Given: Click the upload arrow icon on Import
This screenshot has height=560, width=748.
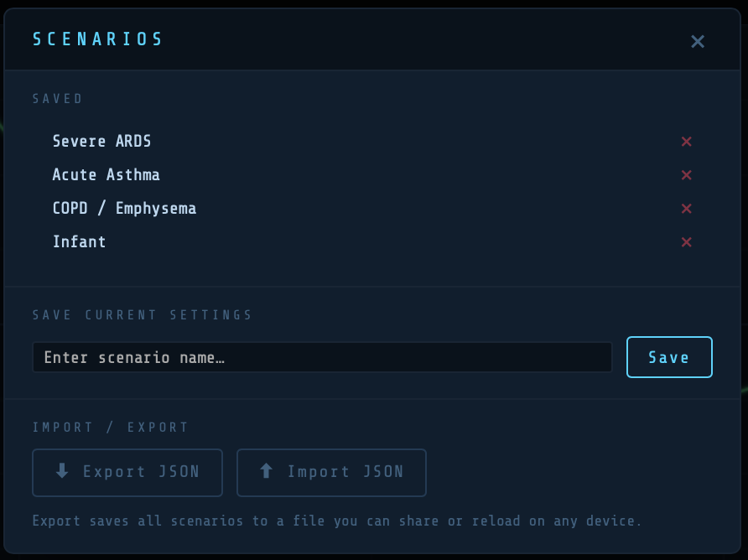Looking at the screenshot, I should click(x=267, y=471).
